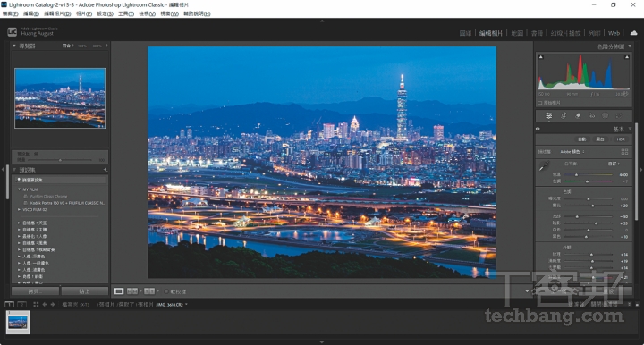Open cloud sync status icon
644x345 pixels.
click(634, 33)
